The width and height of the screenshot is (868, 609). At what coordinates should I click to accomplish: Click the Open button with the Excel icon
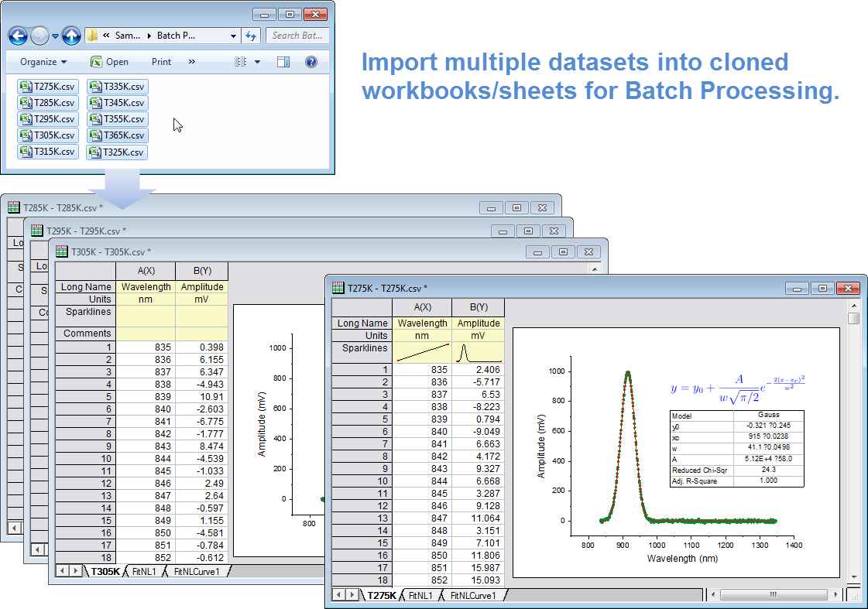click(109, 62)
